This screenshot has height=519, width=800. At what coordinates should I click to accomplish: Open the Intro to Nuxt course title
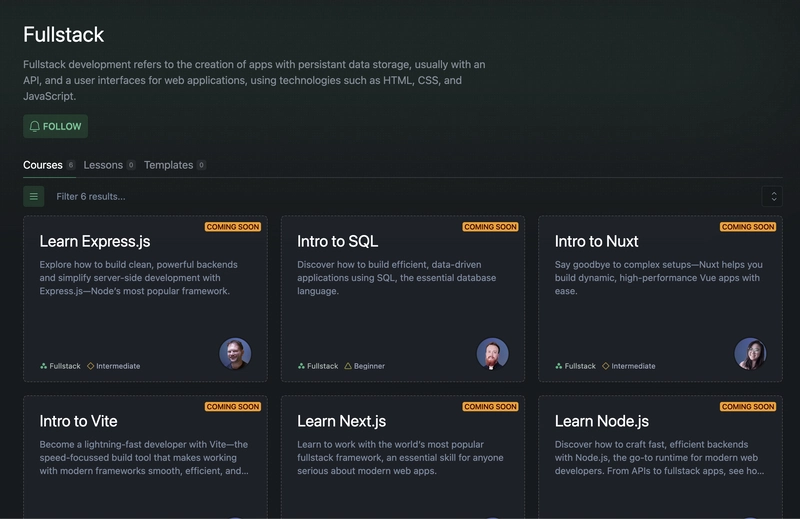[x=596, y=241]
